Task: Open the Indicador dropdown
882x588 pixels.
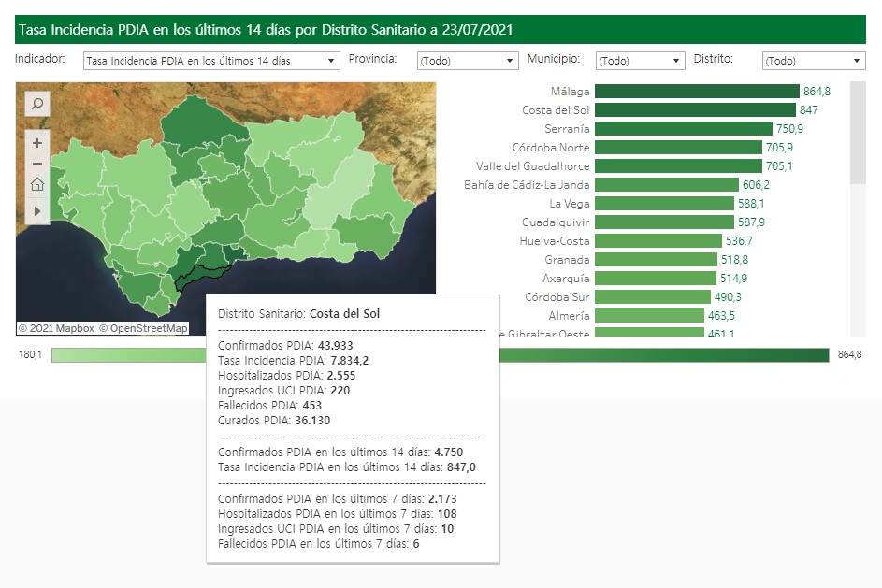Action: [211, 61]
